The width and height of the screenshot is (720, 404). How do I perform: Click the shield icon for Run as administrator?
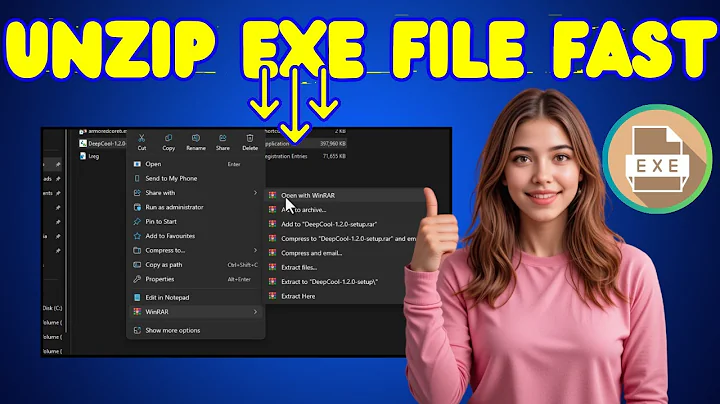pyautogui.click(x=137, y=207)
